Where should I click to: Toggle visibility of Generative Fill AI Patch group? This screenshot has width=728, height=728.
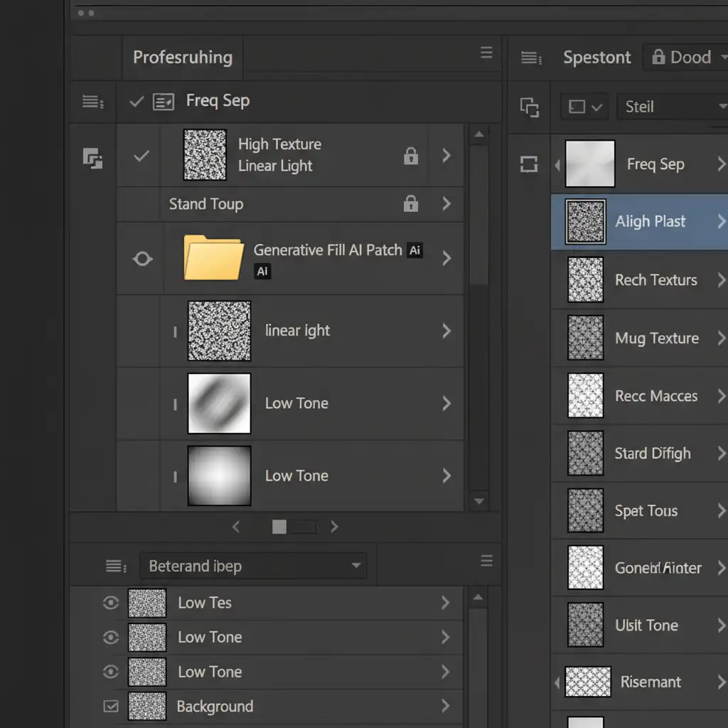tap(142, 259)
